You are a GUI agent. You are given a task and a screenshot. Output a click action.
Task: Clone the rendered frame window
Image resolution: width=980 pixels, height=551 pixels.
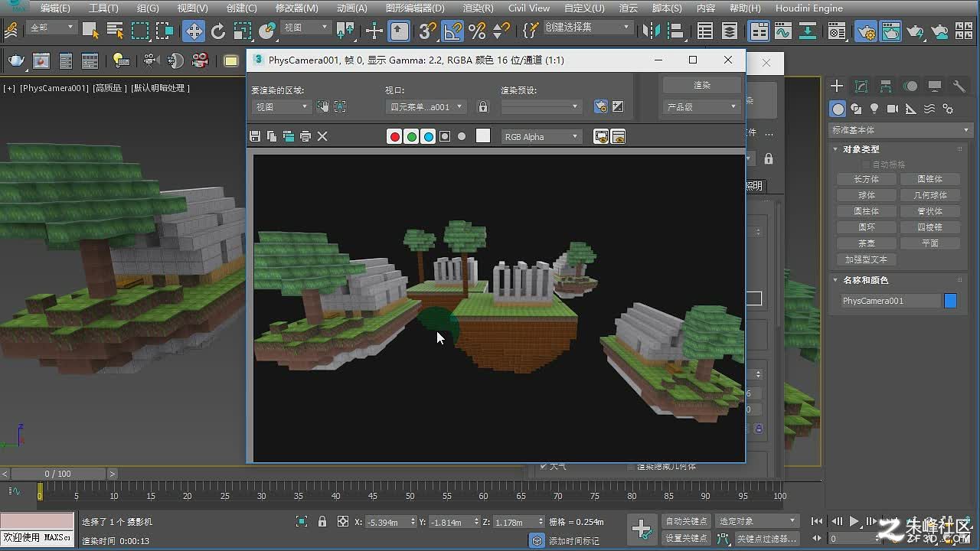tap(289, 136)
